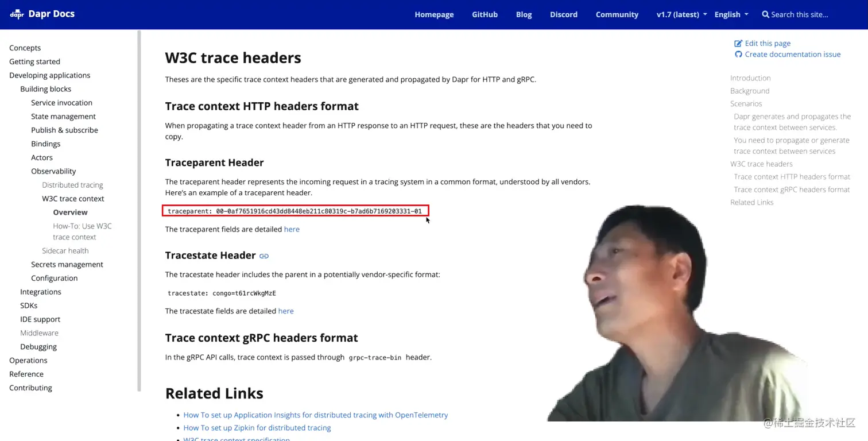
Task: Select Observability in the sidebar
Action: [53, 171]
